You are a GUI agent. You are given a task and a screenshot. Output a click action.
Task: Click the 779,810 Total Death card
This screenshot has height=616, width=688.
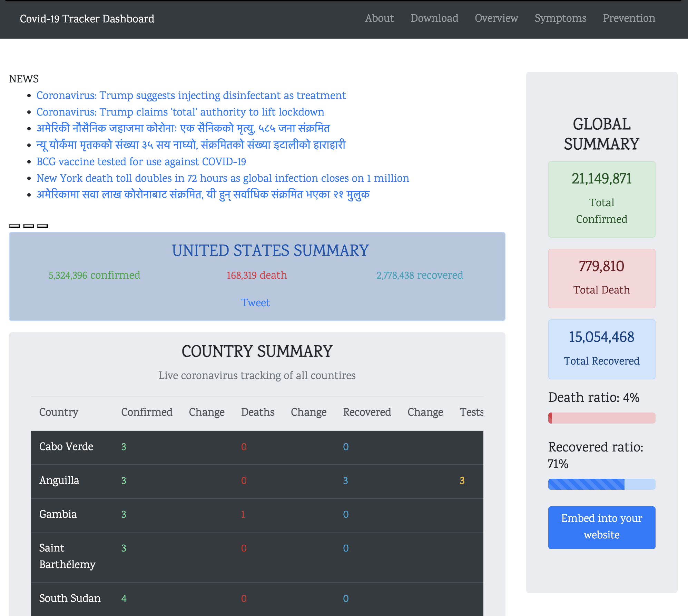(602, 278)
